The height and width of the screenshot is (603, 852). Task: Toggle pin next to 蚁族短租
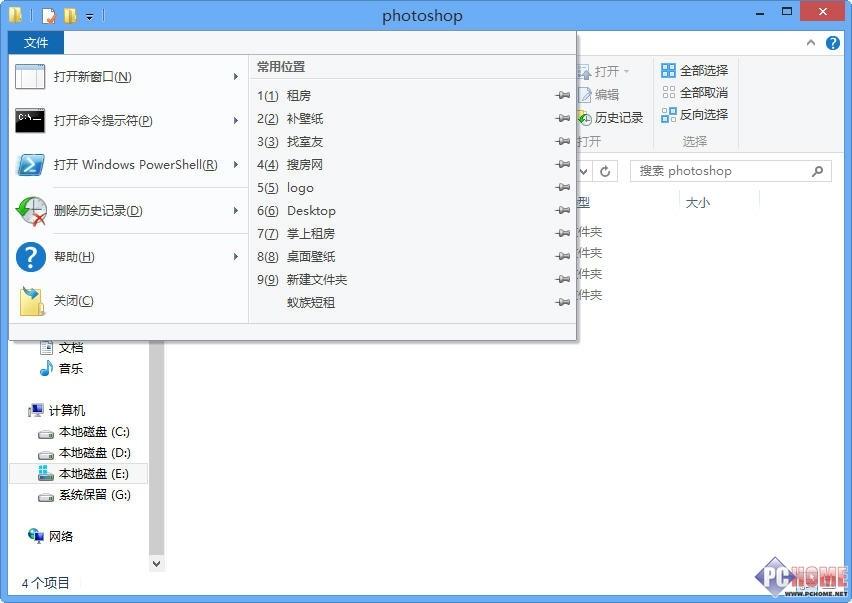point(562,302)
